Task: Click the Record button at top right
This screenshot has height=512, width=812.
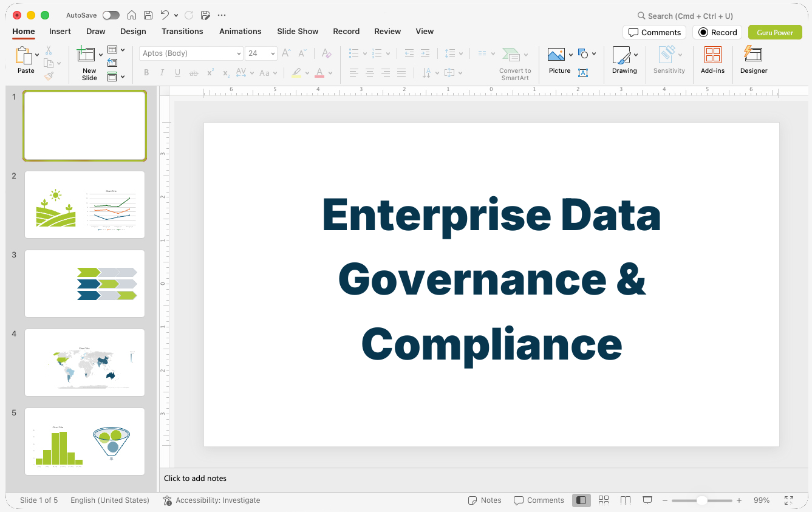Action: pos(717,32)
